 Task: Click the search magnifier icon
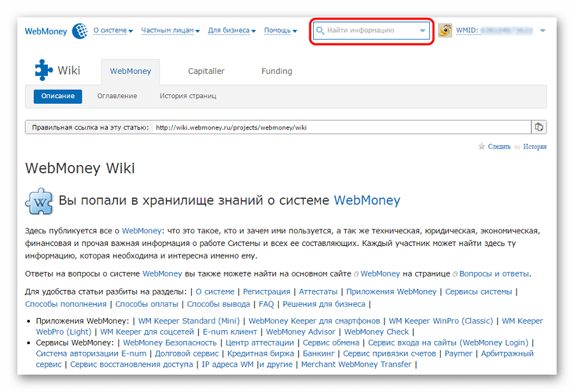(x=320, y=31)
